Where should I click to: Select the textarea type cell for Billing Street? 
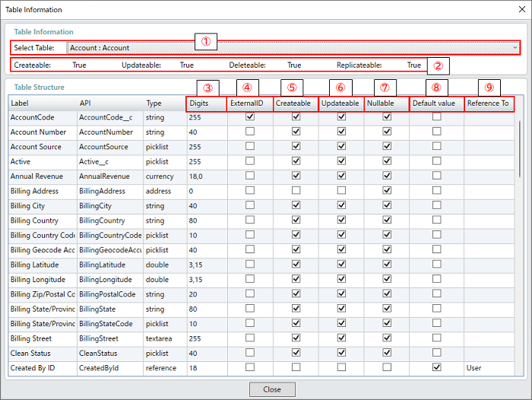click(165, 339)
